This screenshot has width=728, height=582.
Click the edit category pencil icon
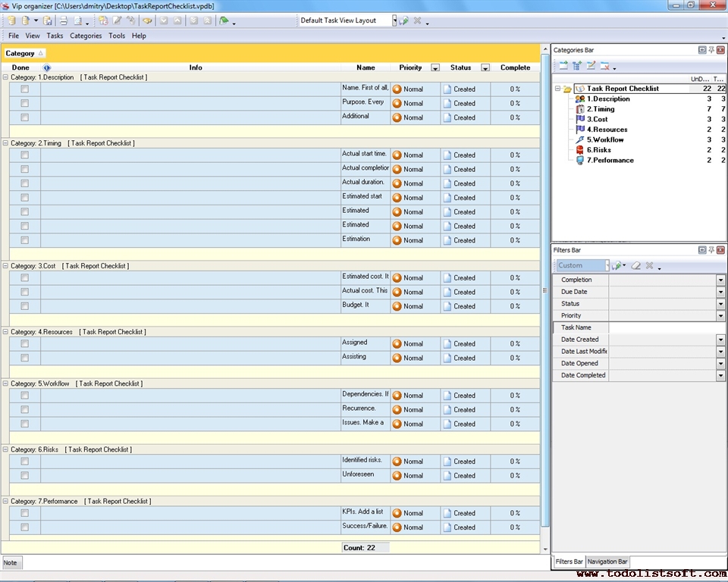click(591, 66)
